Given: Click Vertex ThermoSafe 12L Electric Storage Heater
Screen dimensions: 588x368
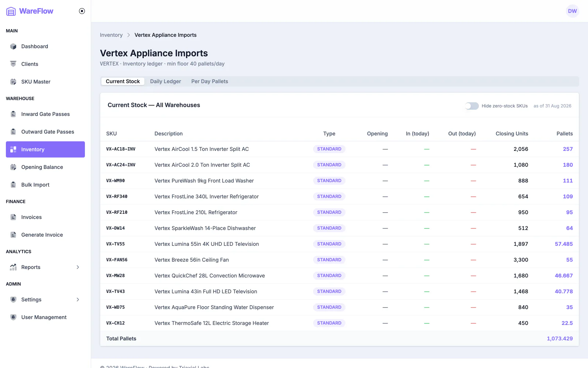Looking at the screenshot, I should click(x=212, y=323).
